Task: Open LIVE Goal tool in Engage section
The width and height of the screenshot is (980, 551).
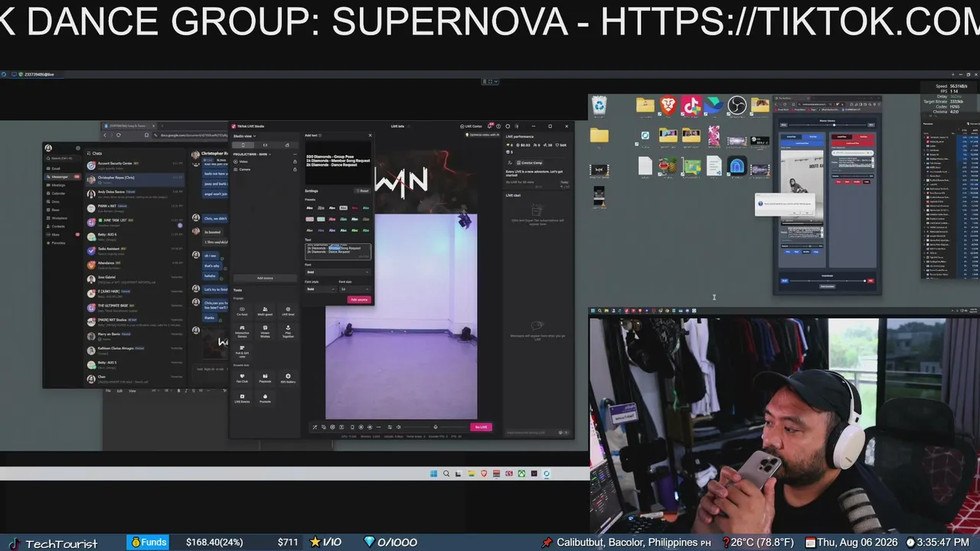Action: (x=288, y=311)
